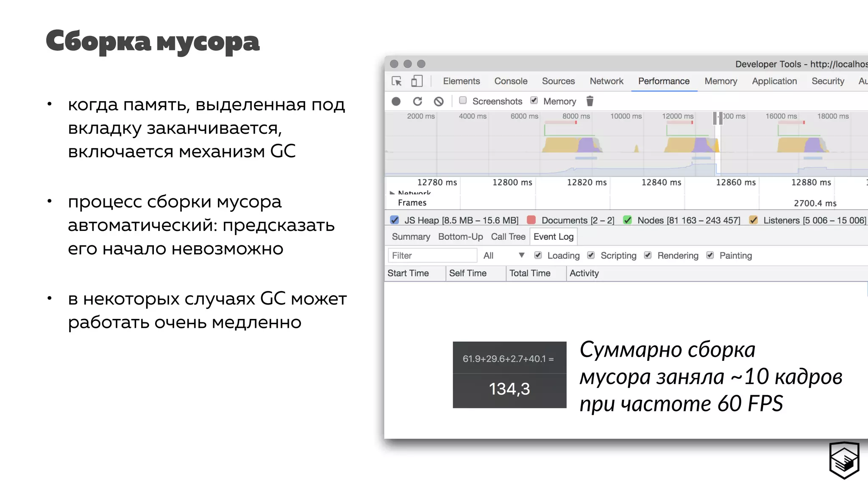The image size is (868, 488).
Task: Start recording with the record button
Action: pyautogui.click(x=396, y=101)
